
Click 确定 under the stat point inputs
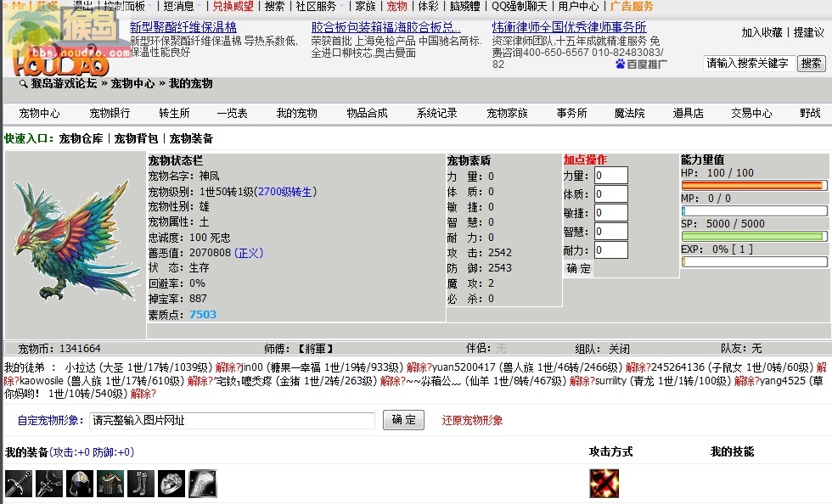578,268
